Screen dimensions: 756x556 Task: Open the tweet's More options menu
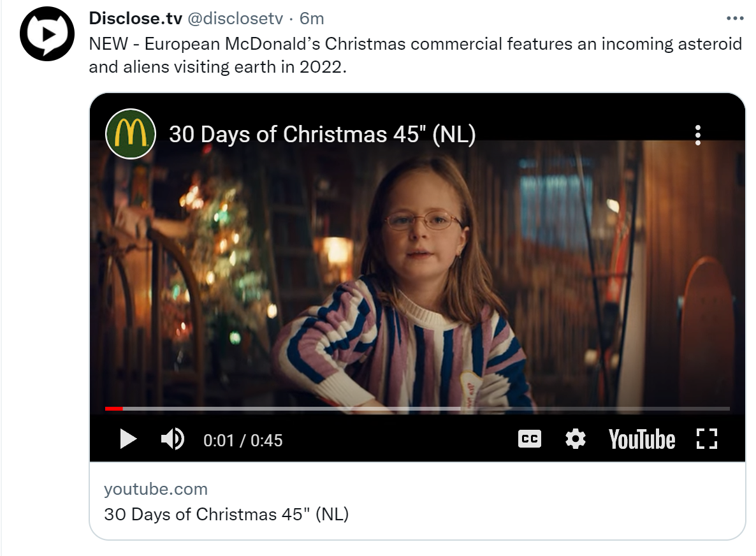click(x=735, y=18)
